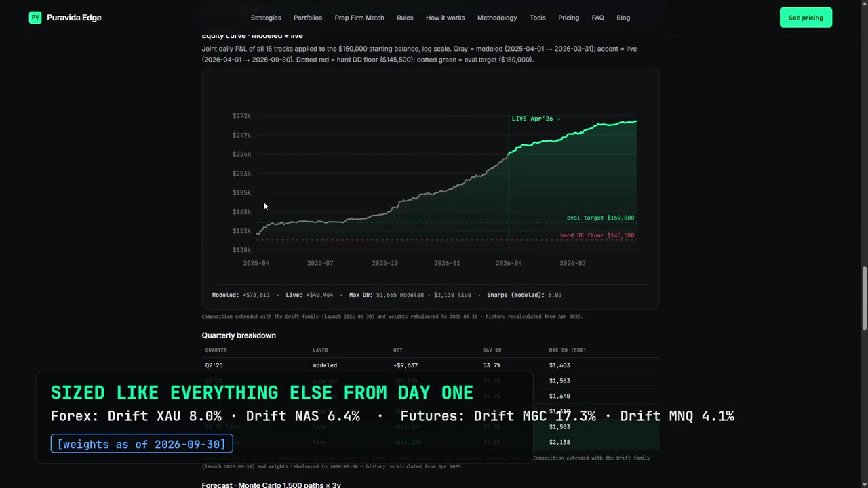Click the eval target $159,000 label
The width and height of the screenshot is (868, 488).
pyautogui.click(x=600, y=218)
